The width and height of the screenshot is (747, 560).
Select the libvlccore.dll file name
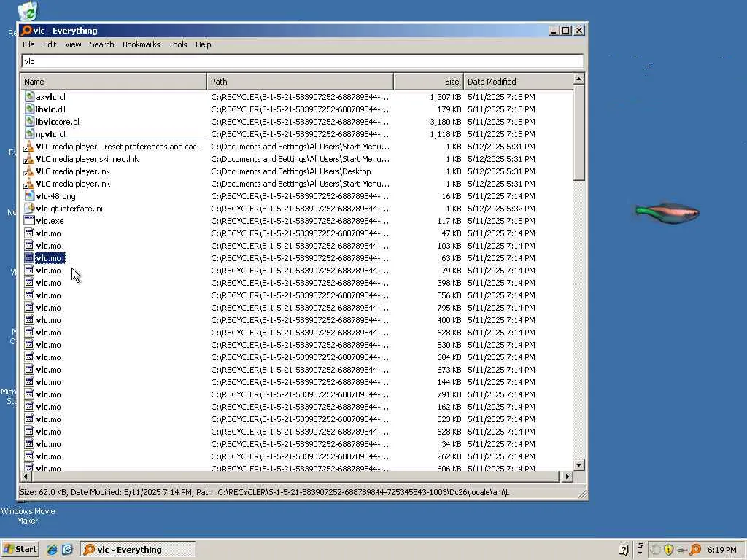58,122
